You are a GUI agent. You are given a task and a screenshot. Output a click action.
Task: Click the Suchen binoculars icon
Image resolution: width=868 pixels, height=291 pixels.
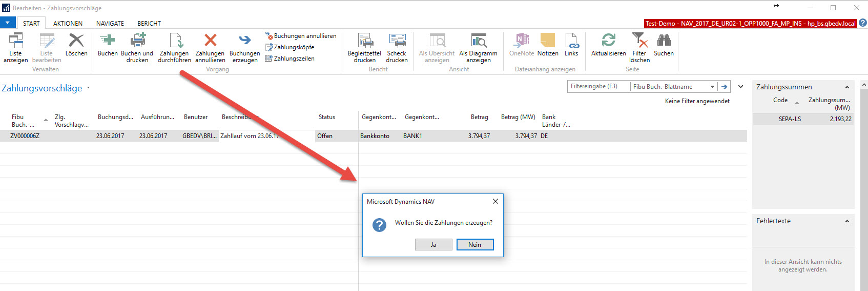point(664,40)
